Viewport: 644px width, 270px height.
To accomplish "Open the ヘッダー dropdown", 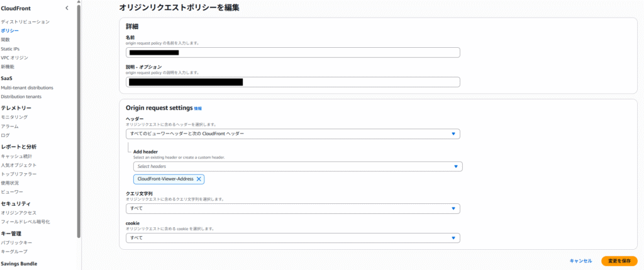I will 292,134.
